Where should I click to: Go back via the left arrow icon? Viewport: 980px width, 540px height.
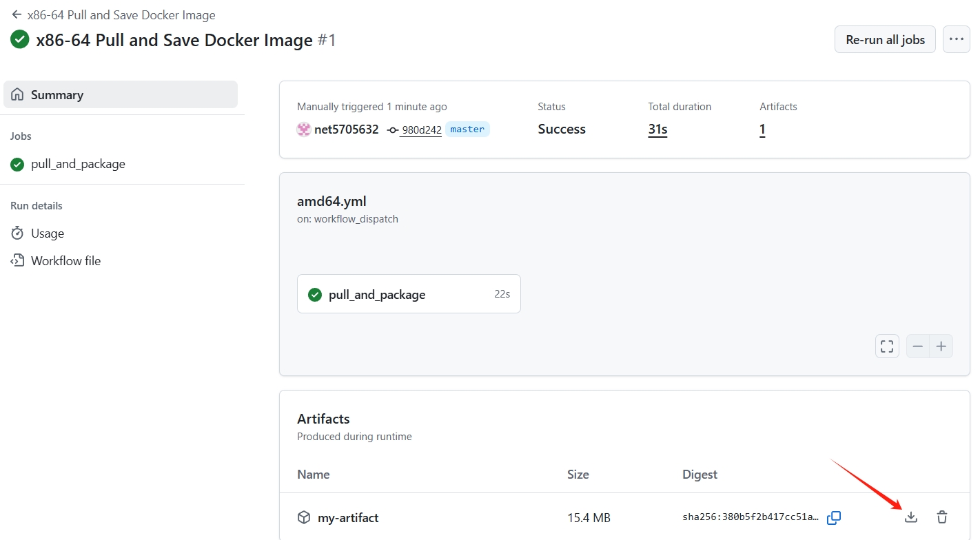17,14
